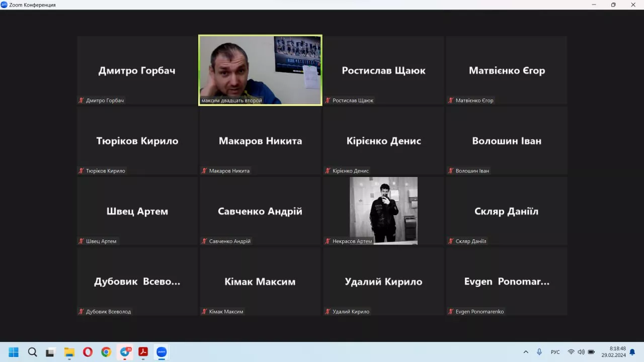Open Google Chrome from the taskbar
The image size is (644, 362).
[x=106, y=352]
